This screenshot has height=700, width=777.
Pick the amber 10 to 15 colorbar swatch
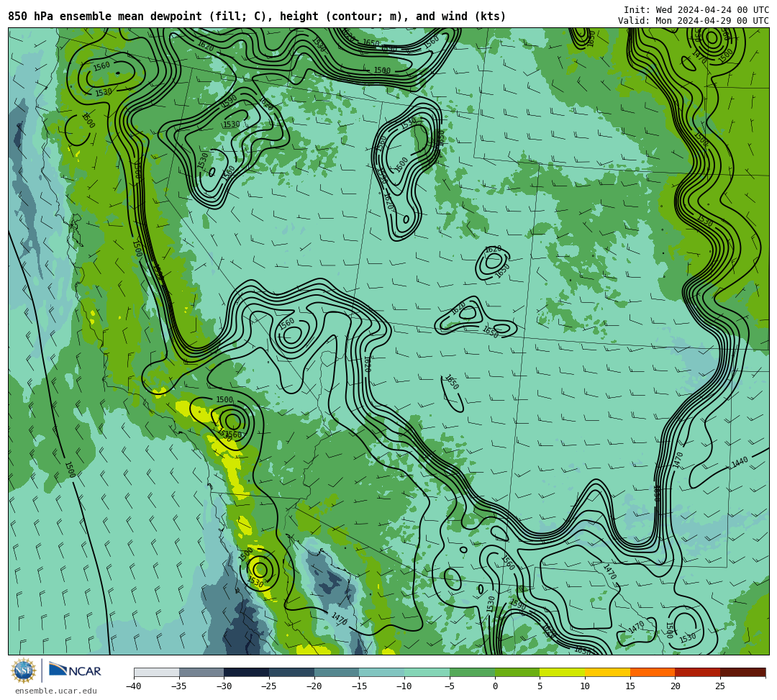(607, 672)
